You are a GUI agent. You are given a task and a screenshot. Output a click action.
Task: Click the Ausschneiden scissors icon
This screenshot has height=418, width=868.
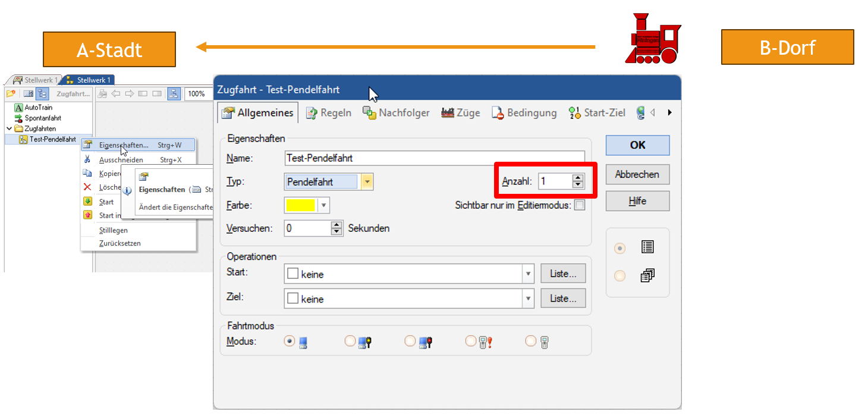coord(87,160)
